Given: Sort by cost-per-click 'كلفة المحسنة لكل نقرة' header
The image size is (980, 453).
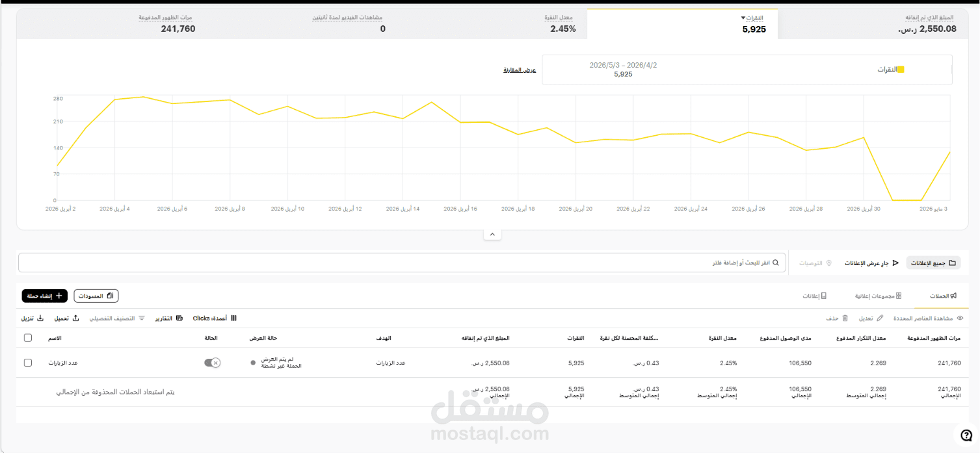Looking at the screenshot, I should pos(629,338).
